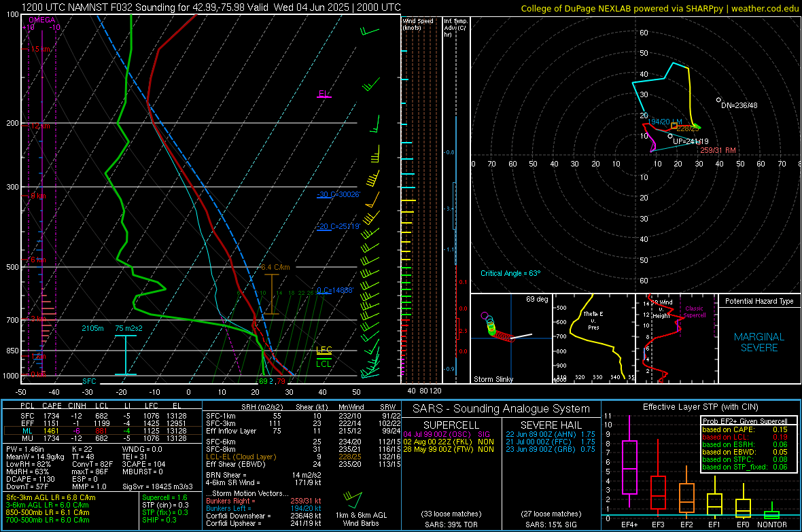Viewport: 802px width, 532px height.
Task: Select the EFF parcel row
Action: (103, 423)
